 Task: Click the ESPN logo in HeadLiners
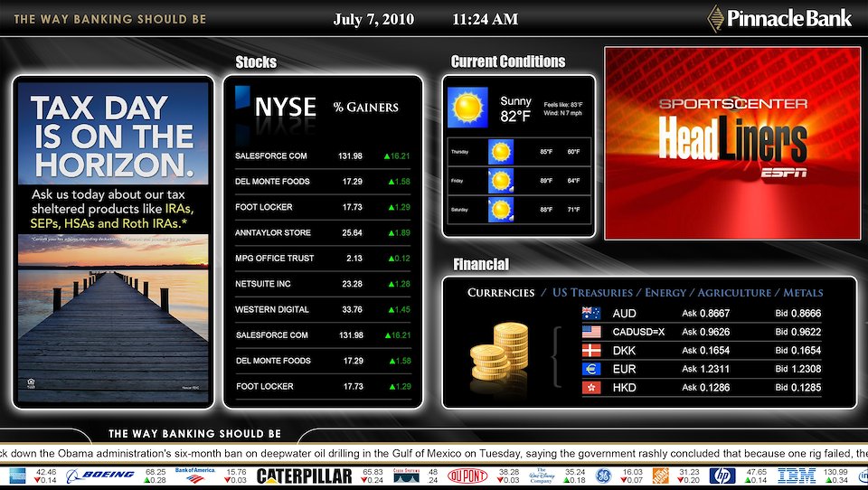tap(783, 173)
